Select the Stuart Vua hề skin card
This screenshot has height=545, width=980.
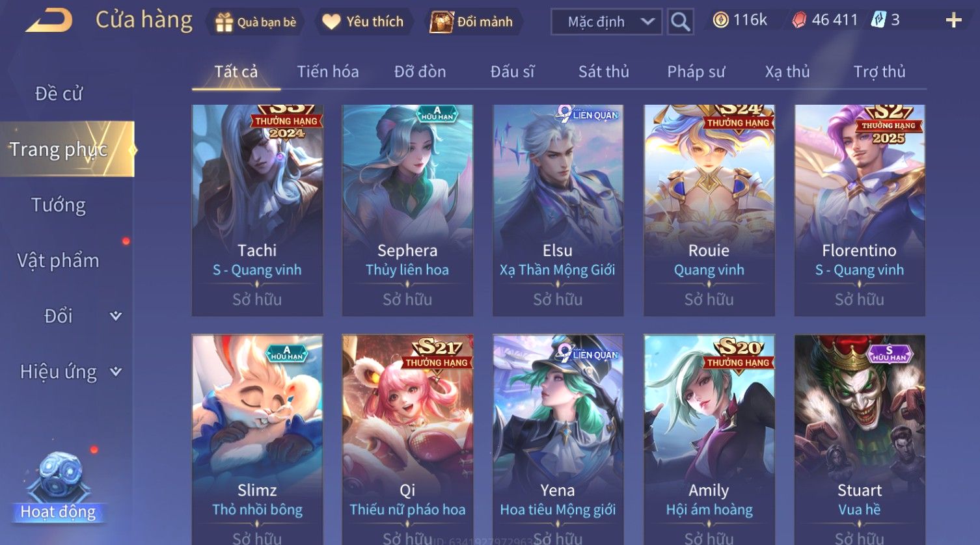(x=859, y=440)
